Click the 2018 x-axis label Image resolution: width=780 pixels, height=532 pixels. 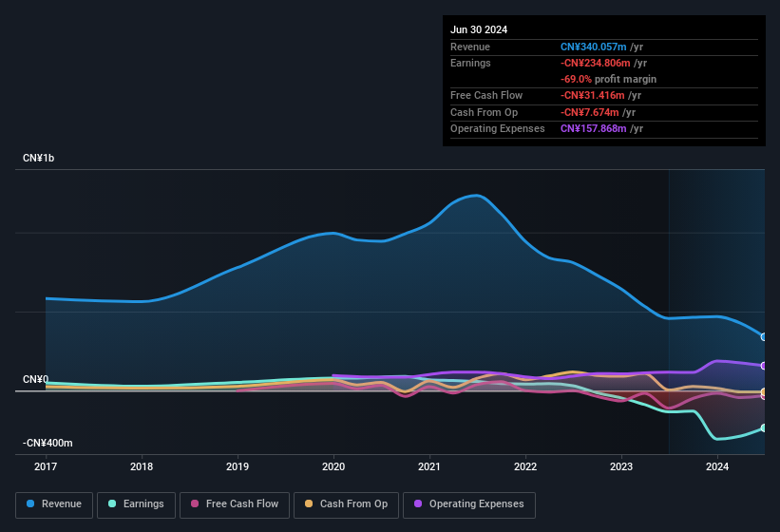click(x=142, y=466)
